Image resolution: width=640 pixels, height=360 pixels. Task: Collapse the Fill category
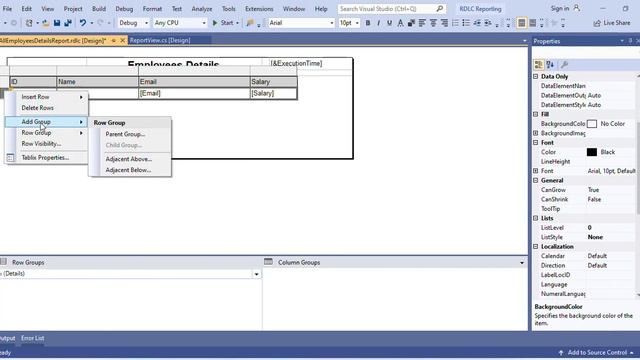(536, 114)
